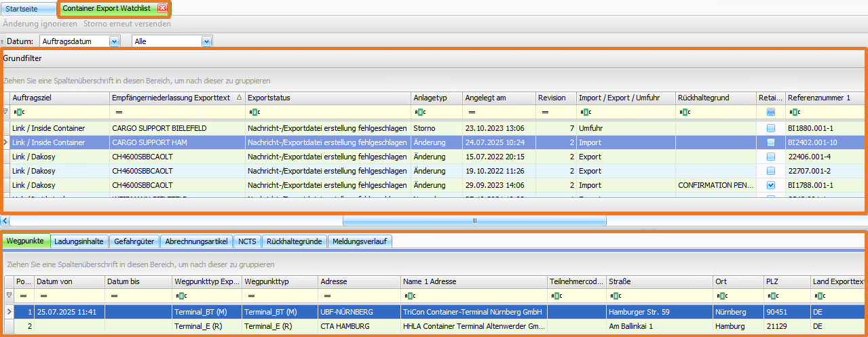Close the Container Export Watchlist tab

coord(162,8)
